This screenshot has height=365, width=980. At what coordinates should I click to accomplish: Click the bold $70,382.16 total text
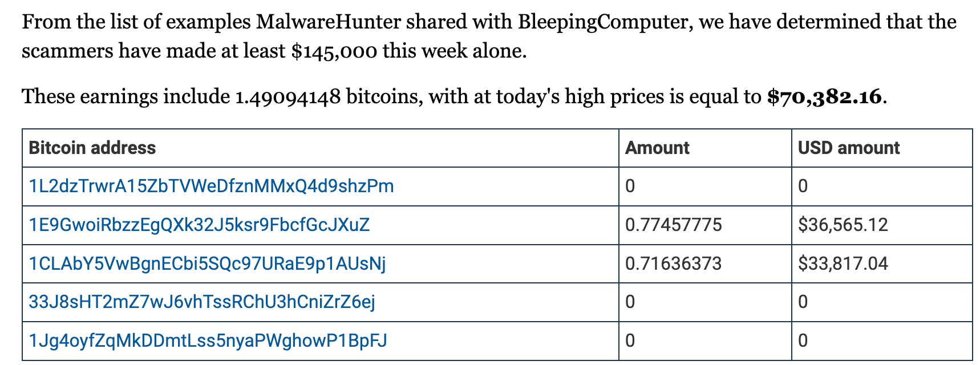(824, 96)
